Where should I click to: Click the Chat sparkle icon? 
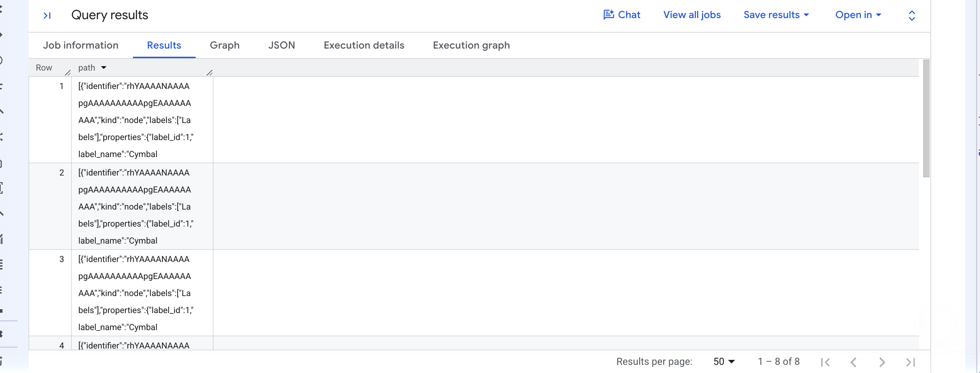point(609,15)
